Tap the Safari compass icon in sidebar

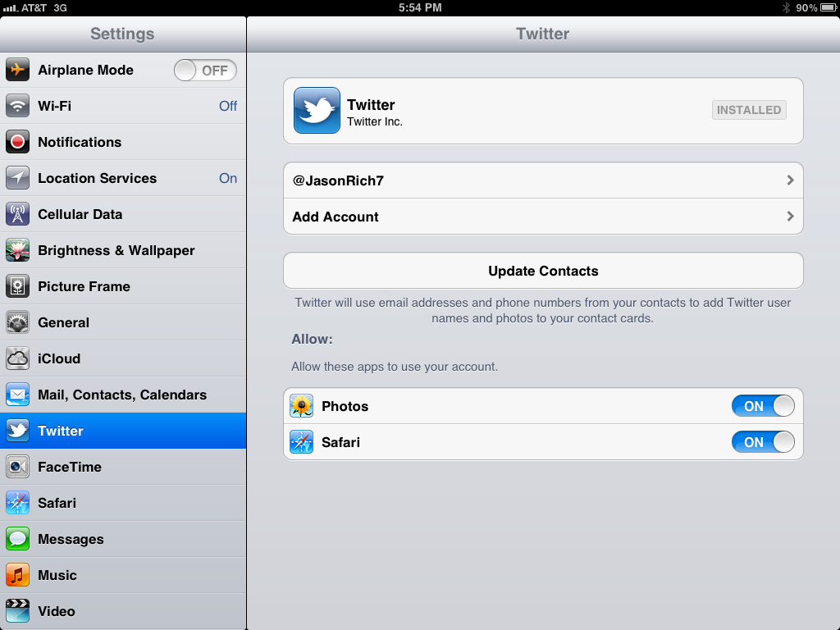pos(18,503)
